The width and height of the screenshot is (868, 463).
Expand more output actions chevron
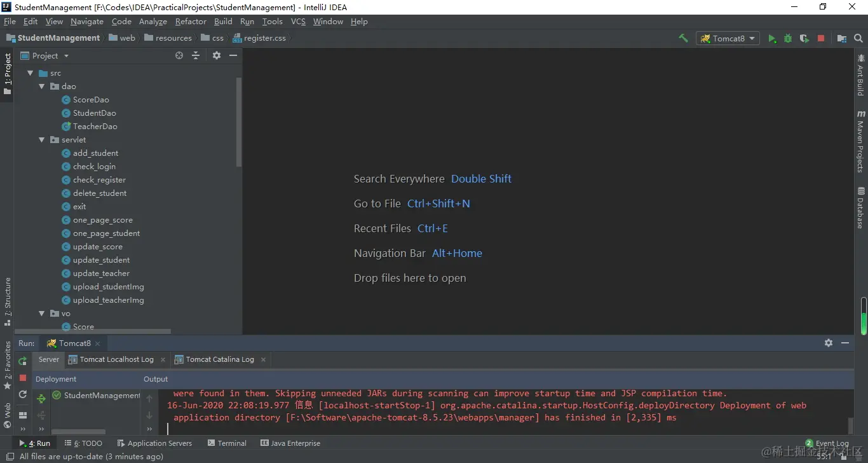tap(149, 429)
